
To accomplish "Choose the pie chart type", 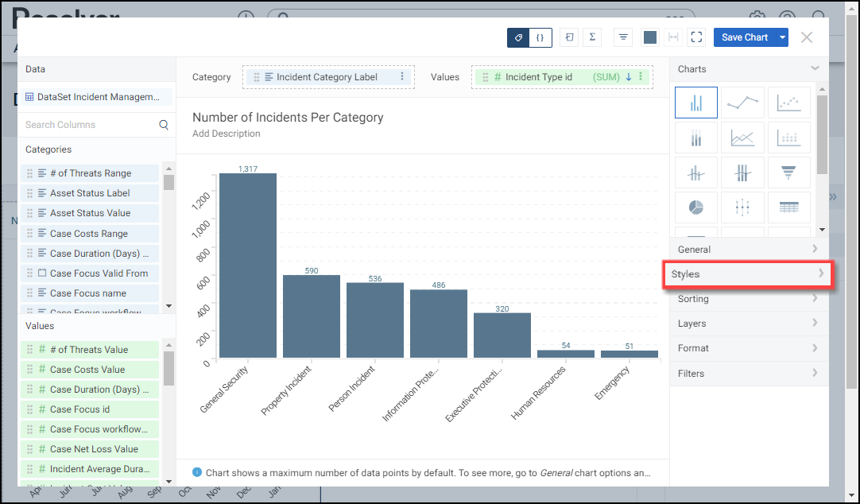I will 695,207.
